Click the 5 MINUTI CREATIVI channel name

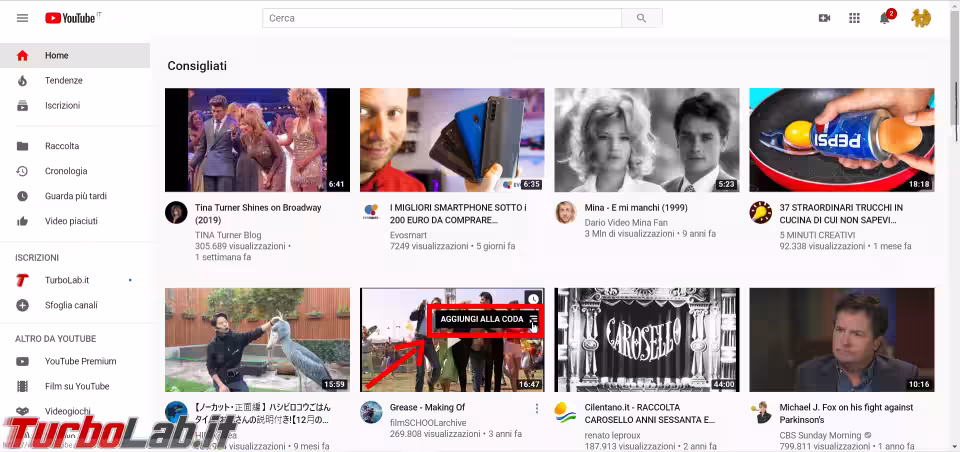click(817, 235)
